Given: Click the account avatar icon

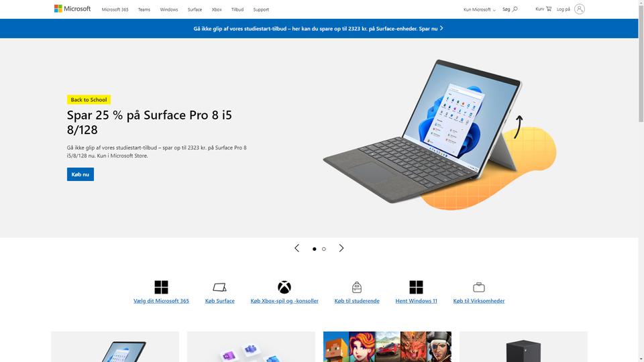Looking at the screenshot, I should point(580,9).
